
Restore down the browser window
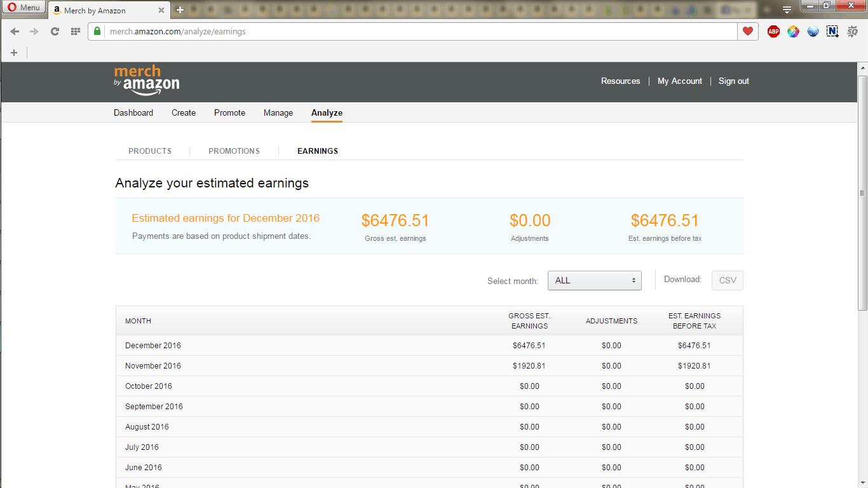[826, 6]
